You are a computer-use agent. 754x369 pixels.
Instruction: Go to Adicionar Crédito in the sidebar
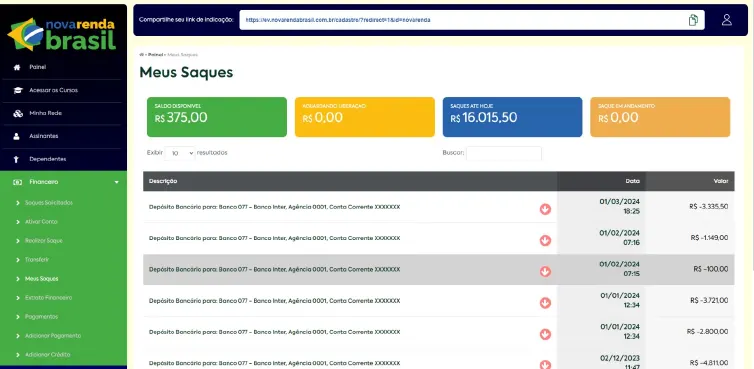(48, 355)
